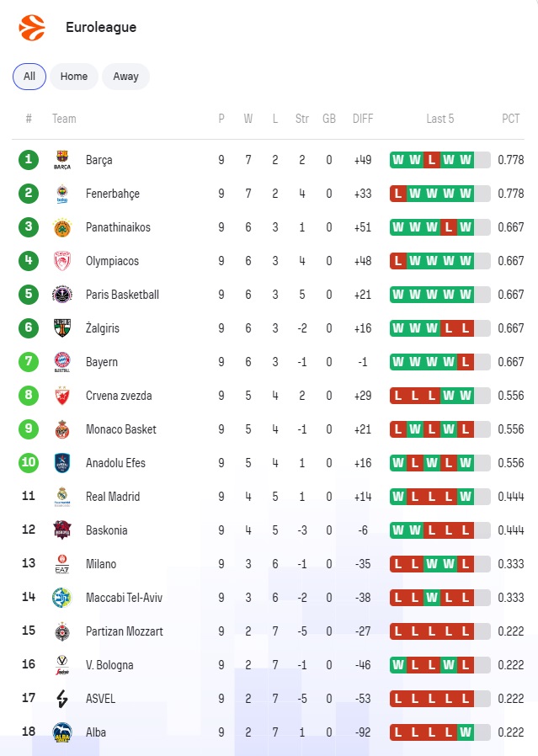Click the Last 5 column header

click(x=439, y=119)
